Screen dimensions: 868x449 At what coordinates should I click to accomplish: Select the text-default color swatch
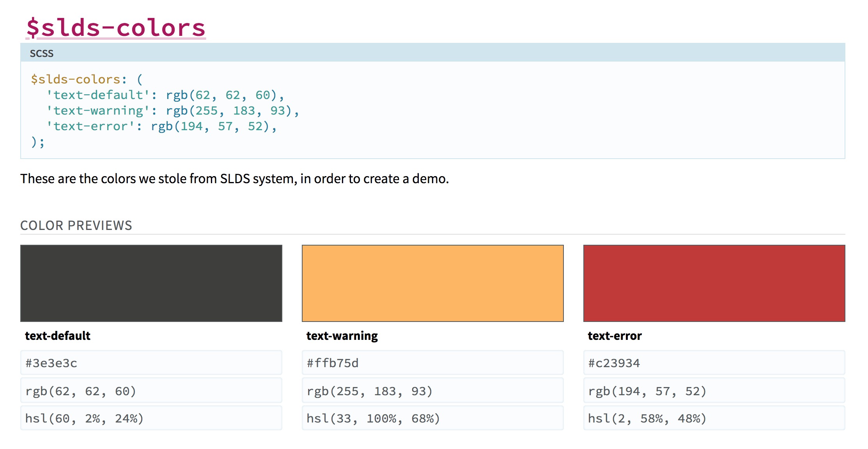coord(151,283)
